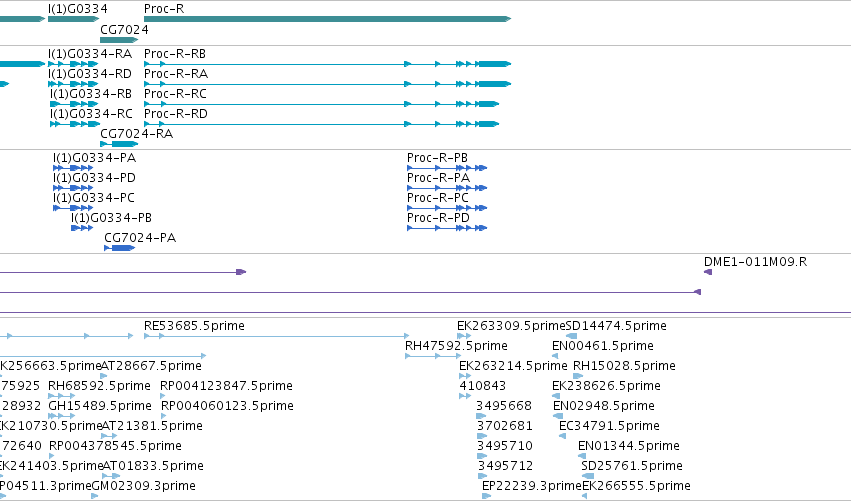Click EST AT28667.5prime

104,377
